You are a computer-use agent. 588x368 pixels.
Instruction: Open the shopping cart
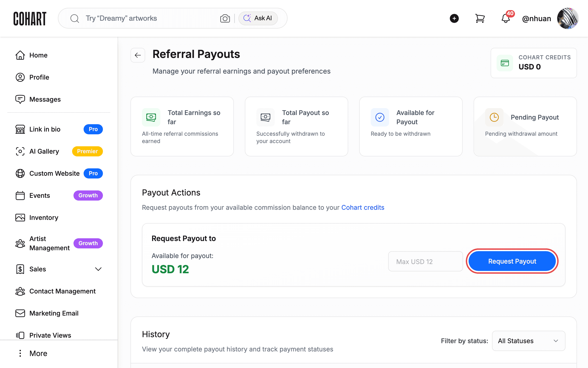tap(480, 18)
